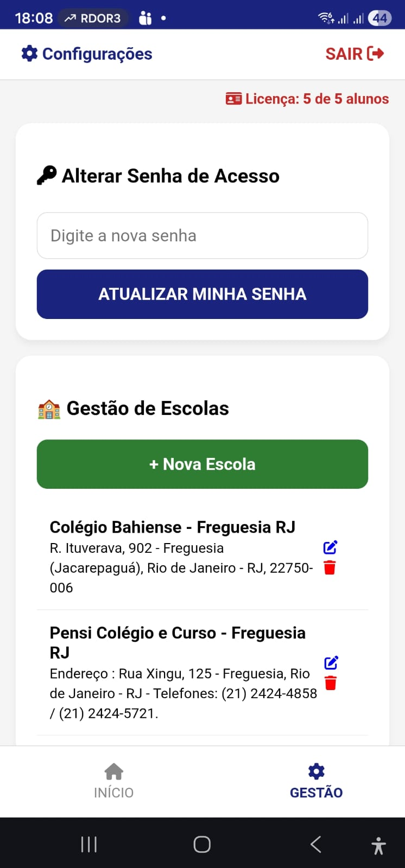Edit Colégio Bahiense school entry
Image resolution: width=405 pixels, height=868 pixels.
pyautogui.click(x=330, y=547)
